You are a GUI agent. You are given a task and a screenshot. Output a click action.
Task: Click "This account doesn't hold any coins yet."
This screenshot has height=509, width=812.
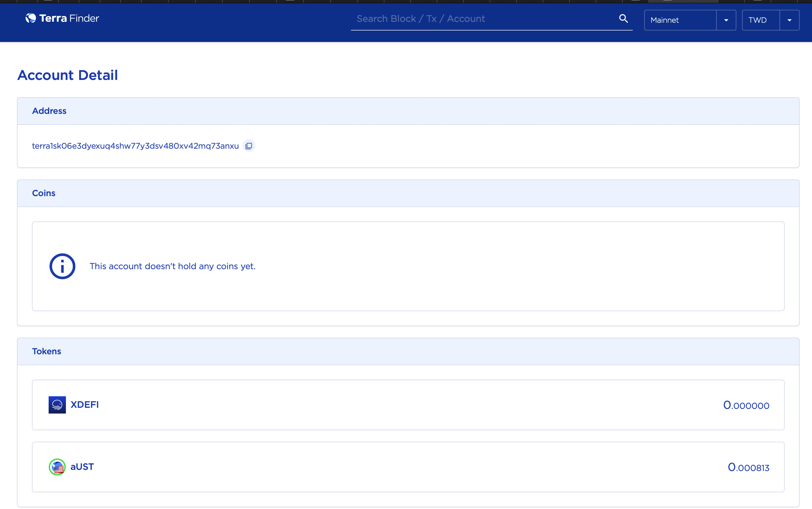[x=173, y=266]
